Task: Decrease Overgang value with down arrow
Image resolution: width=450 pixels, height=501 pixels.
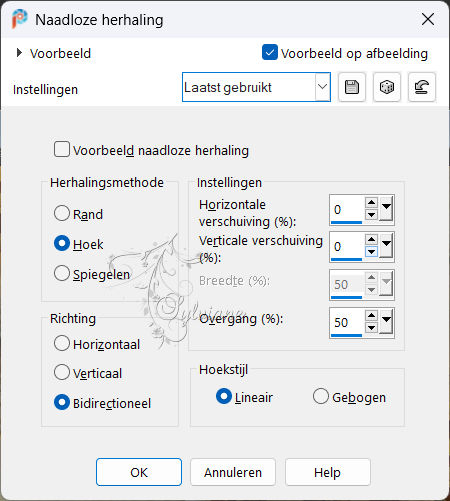Action: click(371, 328)
